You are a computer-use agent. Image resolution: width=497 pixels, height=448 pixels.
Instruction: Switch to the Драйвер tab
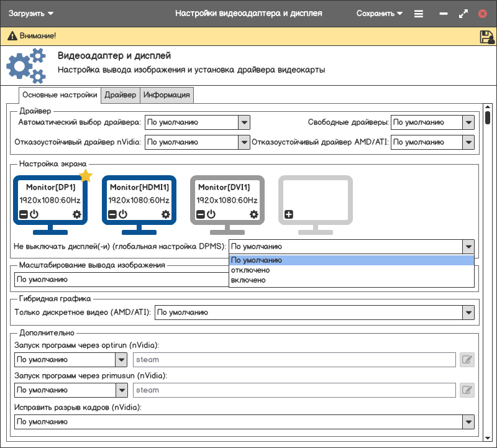tap(121, 95)
